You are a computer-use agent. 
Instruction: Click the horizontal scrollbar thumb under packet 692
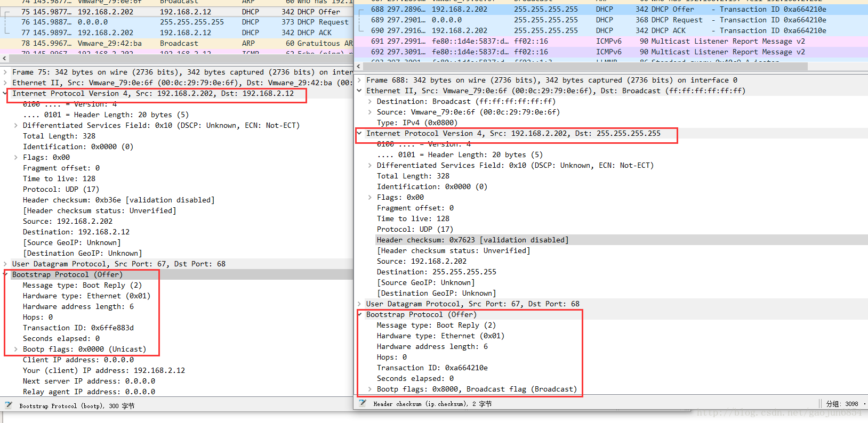pos(585,66)
